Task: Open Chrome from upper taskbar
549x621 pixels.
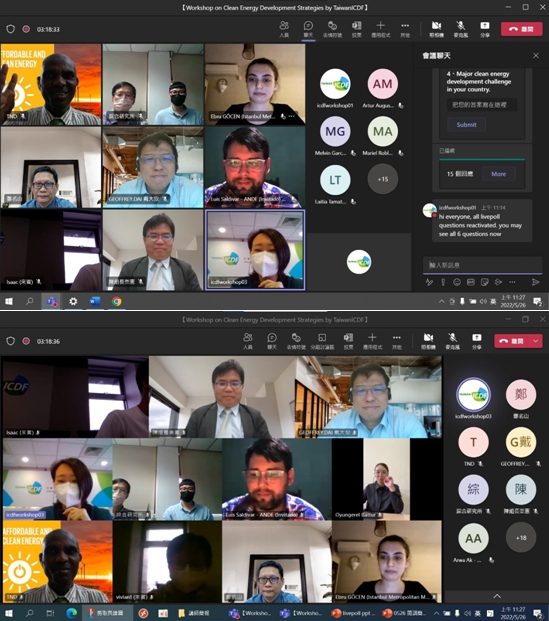Action: tap(116, 301)
